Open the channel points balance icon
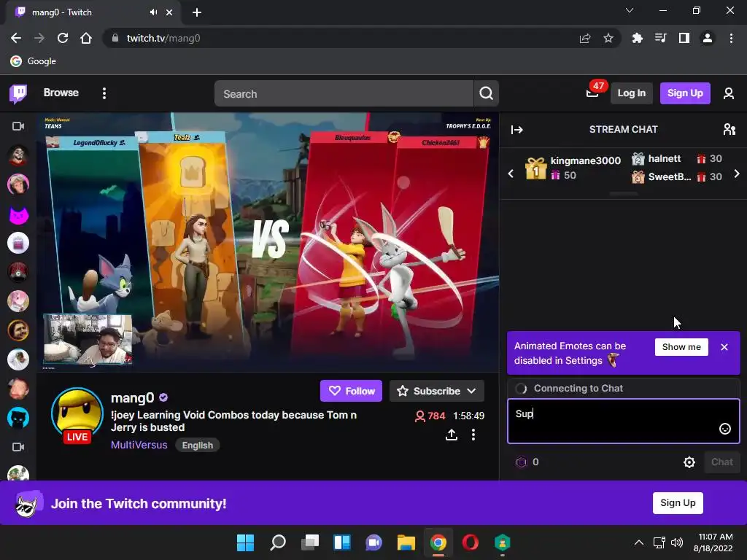 (x=522, y=462)
